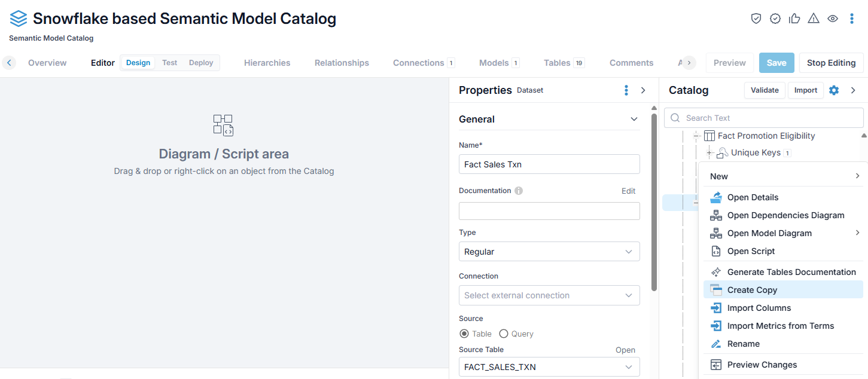Choose Open Details from context menu
The width and height of the screenshot is (868, 379).
coord(782,197)
